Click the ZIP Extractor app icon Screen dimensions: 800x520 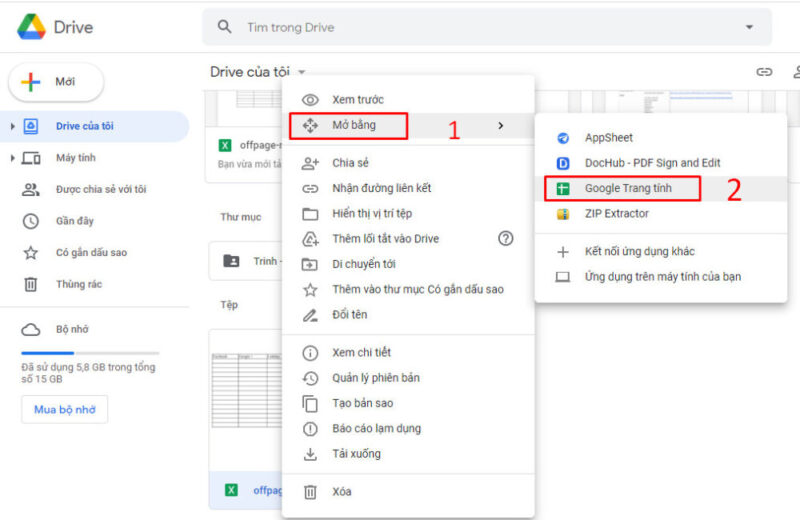[x=563, y=214]
